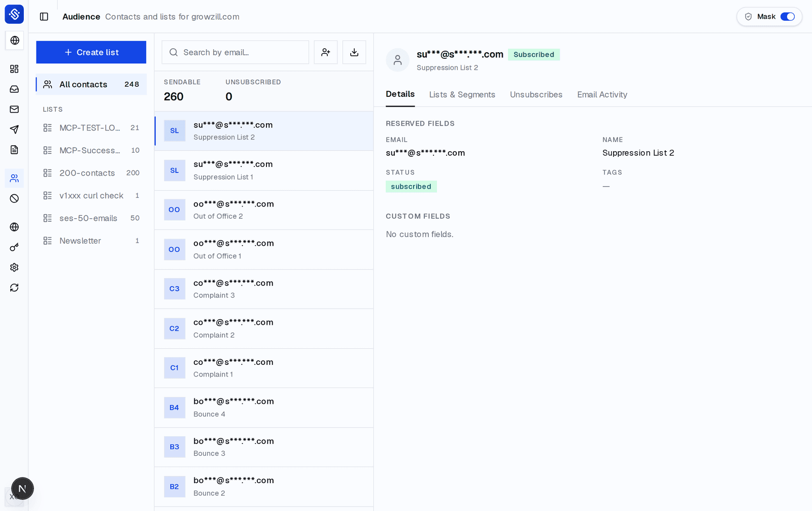
Task: Open the dashboard grid icon
Action: click(14, 69)
